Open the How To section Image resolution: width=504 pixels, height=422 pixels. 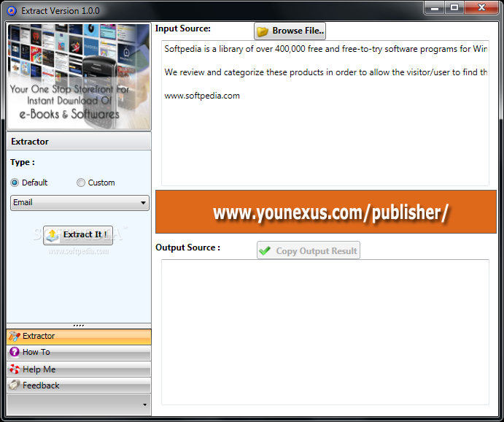79,353
